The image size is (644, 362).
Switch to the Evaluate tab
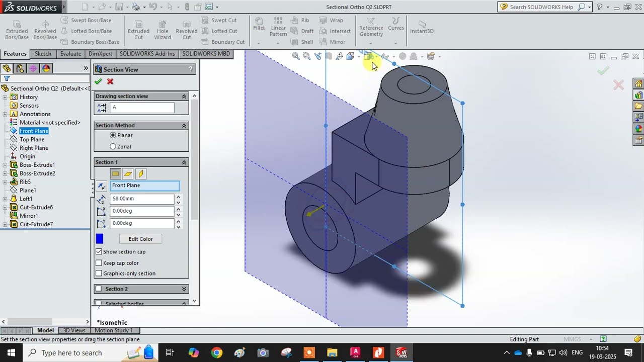point(70,54)
